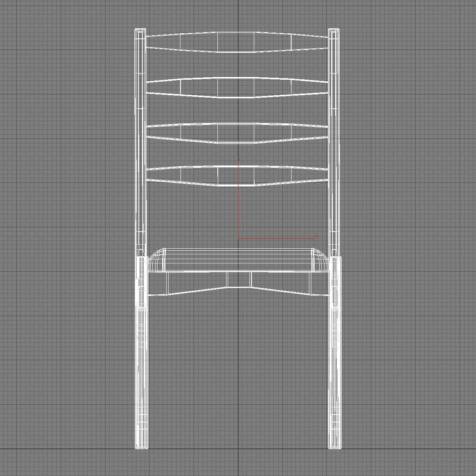This screenshot has height=476, width=476.
Task: Click the red X axis line of the gizmo
Action: pyautogui.click(x=276, y=238)
